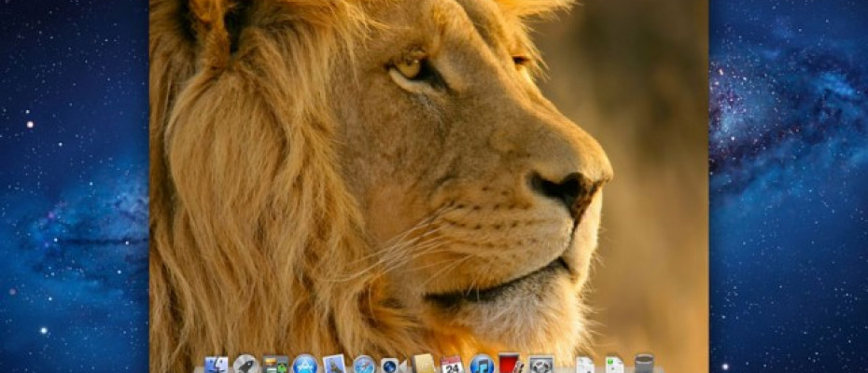Open Photo Booth red curtain icon
The height and width of the screenshot is (373, 868).
click(x=511, y=364)
